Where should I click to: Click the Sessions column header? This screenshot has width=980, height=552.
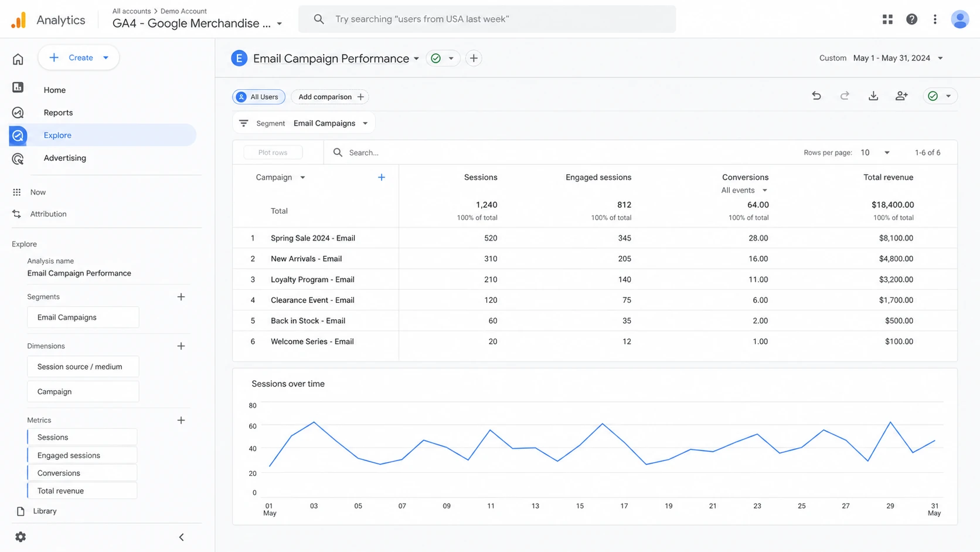[481, 177]
